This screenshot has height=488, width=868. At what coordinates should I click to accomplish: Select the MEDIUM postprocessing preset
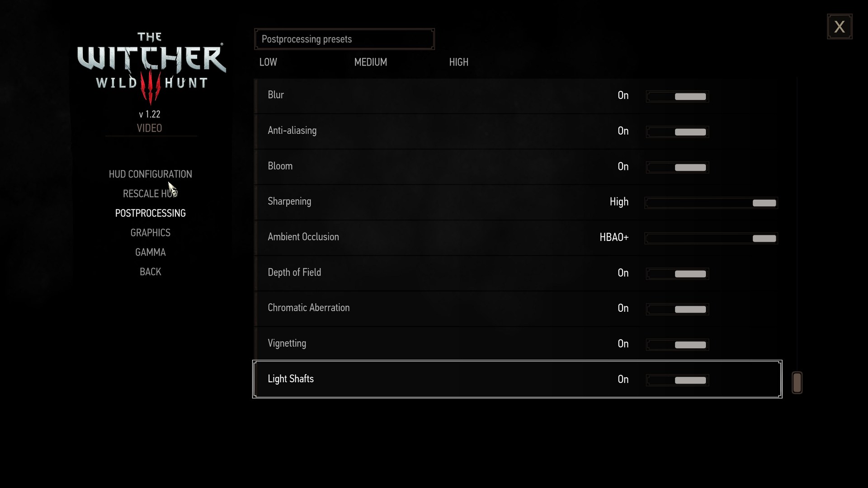(x=370, y=62)
